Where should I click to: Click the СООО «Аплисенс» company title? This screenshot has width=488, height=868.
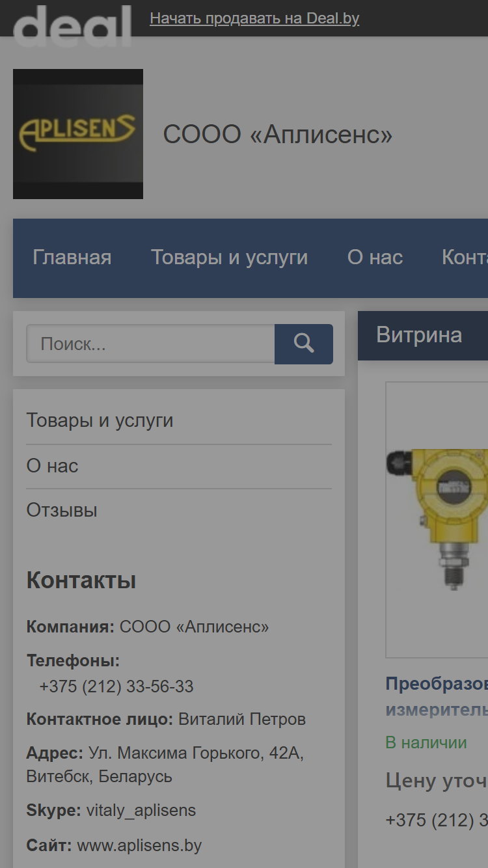click(x=278, y=135)
